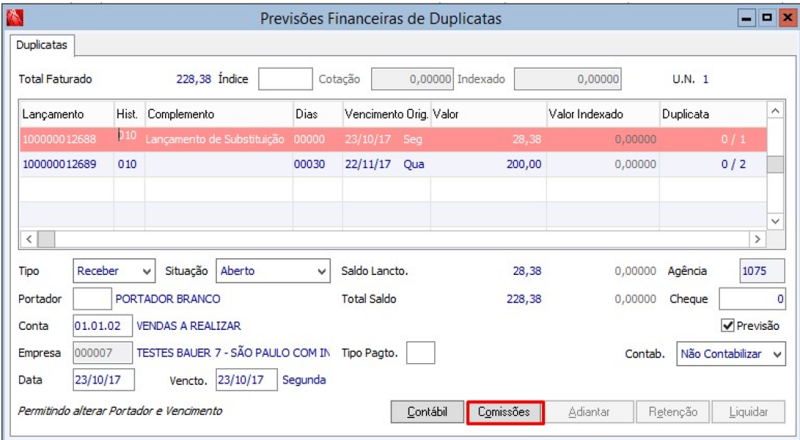The width and height of the screenshot is (800, 440).
Task: Click horizontal scrollbar left arrow
Action: coord(29,239)
